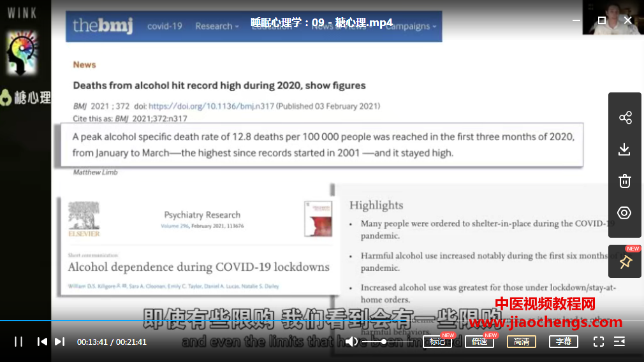Click the circular record/screenshot icon
644x362 pixels.
point(624,213)
